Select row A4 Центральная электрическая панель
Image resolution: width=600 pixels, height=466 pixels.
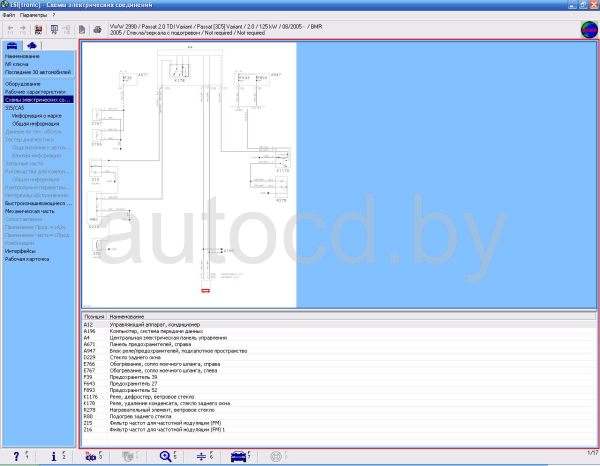click(x=339, y=338)
